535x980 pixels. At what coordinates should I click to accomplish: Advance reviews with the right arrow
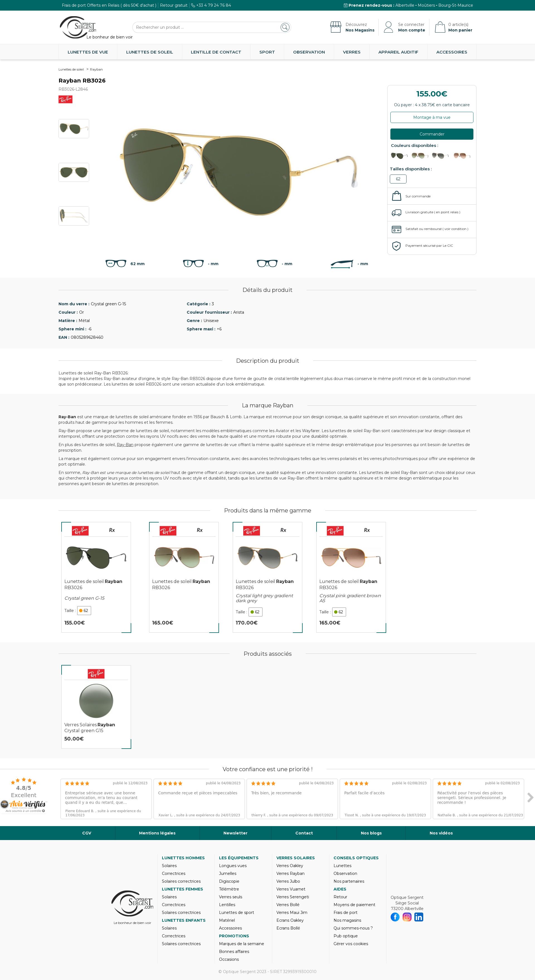pos(530,797)
